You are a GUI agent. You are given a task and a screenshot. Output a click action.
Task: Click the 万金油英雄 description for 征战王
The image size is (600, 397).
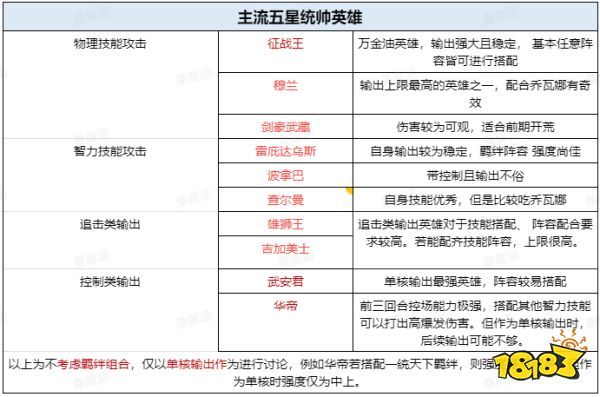(x=475, y=52)
